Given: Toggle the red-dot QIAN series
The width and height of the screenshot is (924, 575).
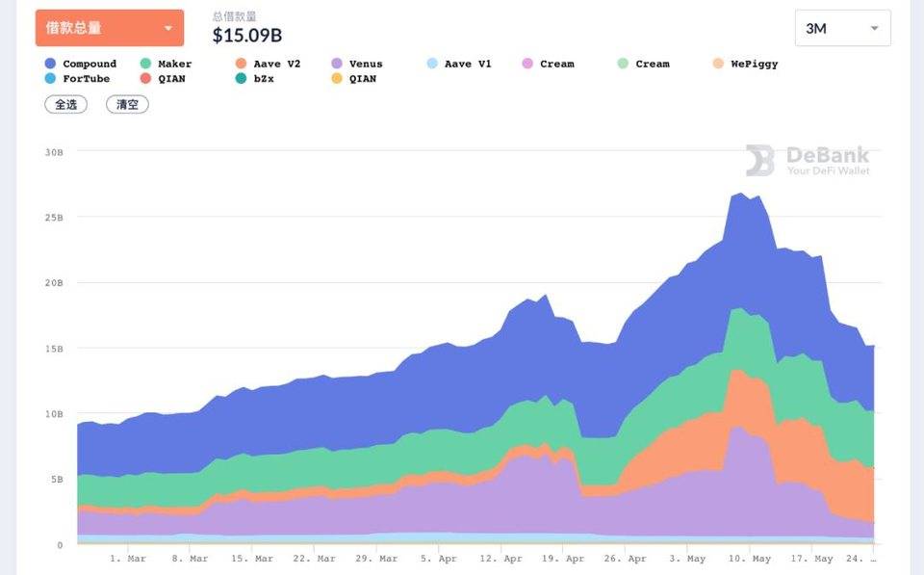Looking at the screenshot, I should (x=171, y=79).
